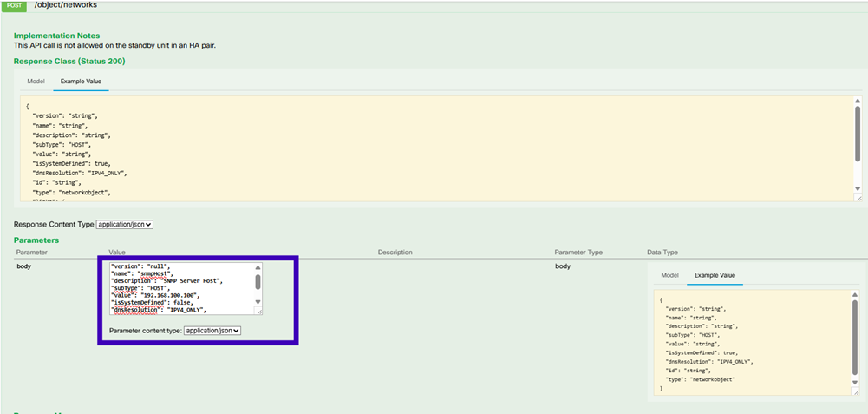
Task: Click scroll-up arrow of body textarea
Action: tap(258, 266)
